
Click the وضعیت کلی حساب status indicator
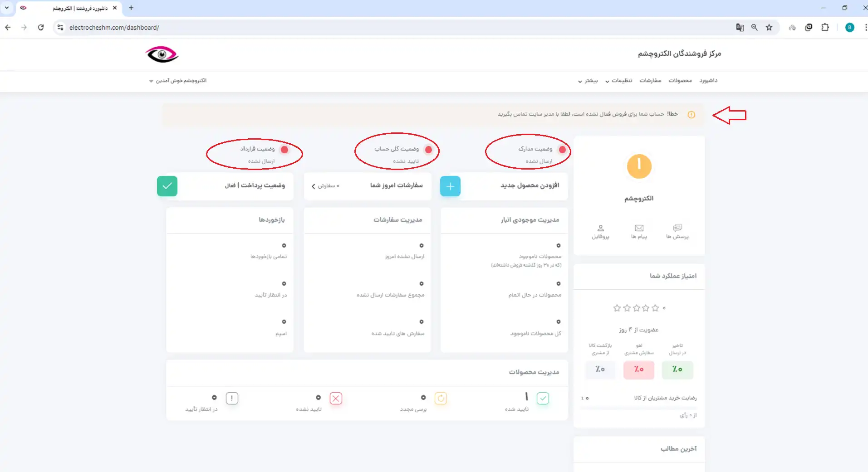click(428, 150)
